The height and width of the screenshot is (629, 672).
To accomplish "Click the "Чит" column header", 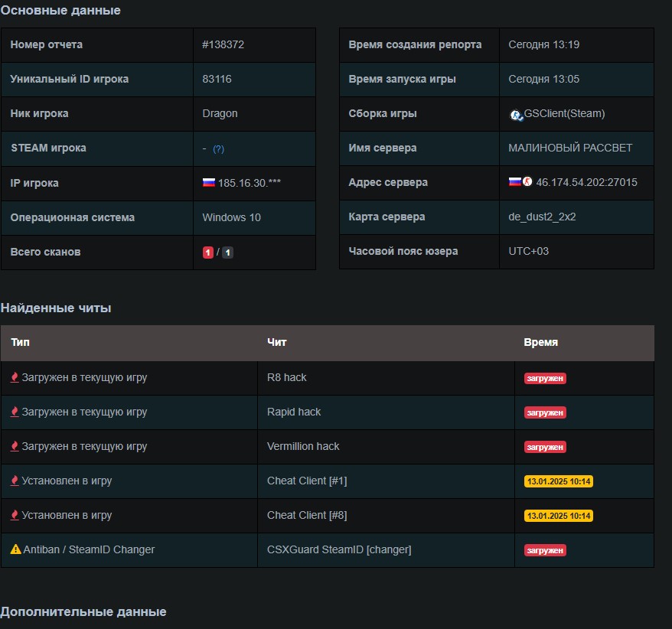I will coord(276,342).
